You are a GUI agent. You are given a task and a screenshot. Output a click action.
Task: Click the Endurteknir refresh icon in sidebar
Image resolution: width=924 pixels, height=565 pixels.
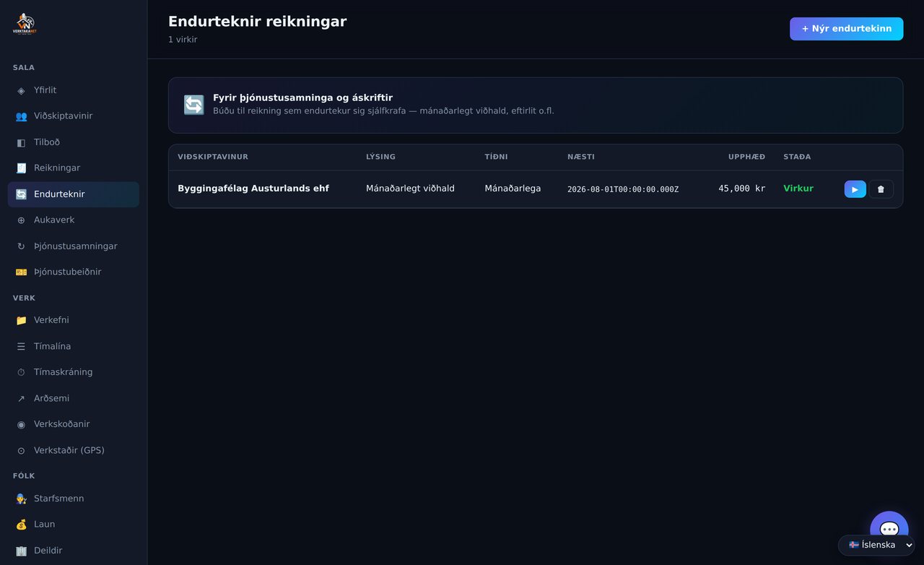(21, 194)
